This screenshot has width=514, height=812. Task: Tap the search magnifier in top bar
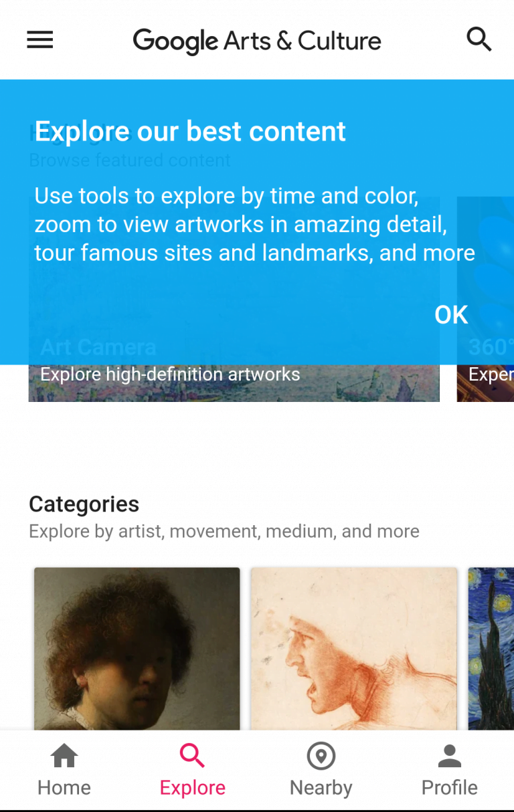(479, 40)
